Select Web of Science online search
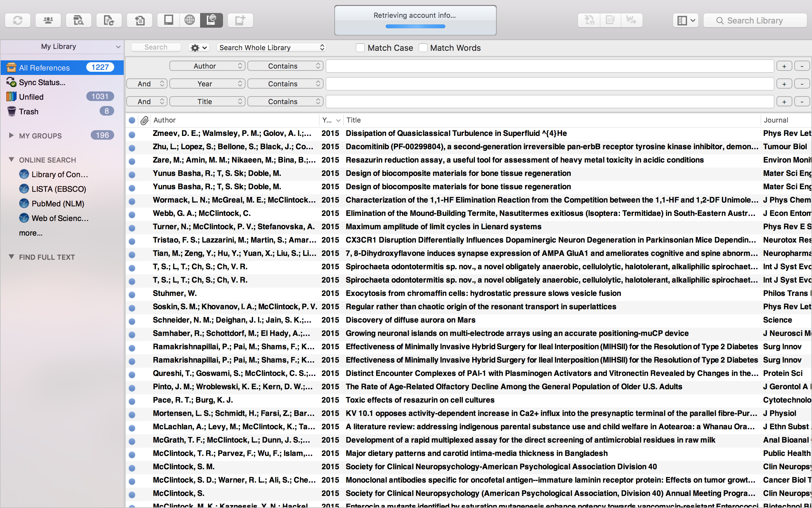Viewport: 812px width, 508px height. coord(54,218)
